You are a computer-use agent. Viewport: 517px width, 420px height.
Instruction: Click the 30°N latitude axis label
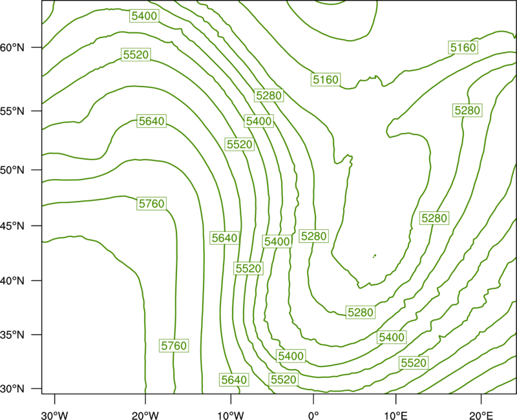coord(12,389)
